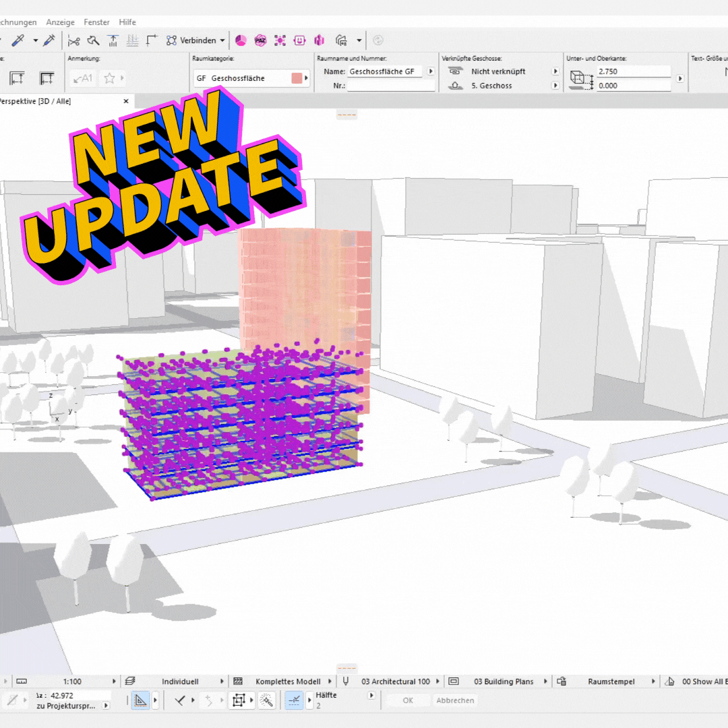Click the partial structure display icon
728x728 pixels.
click(238, 681)
